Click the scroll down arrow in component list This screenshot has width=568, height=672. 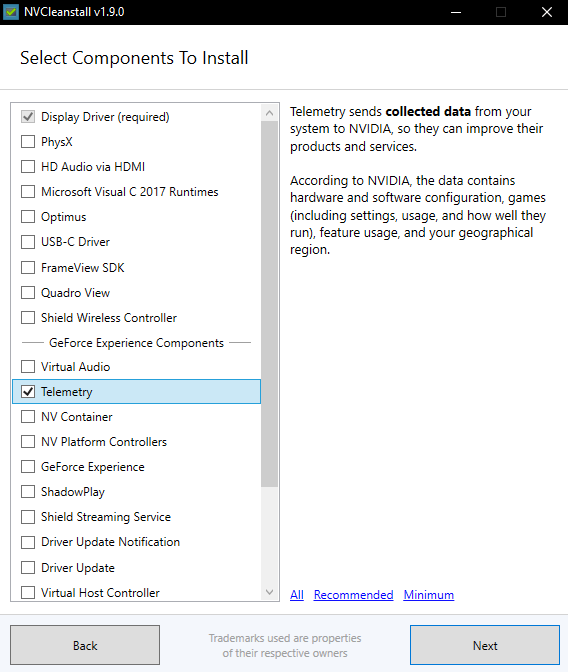[269, 592]
